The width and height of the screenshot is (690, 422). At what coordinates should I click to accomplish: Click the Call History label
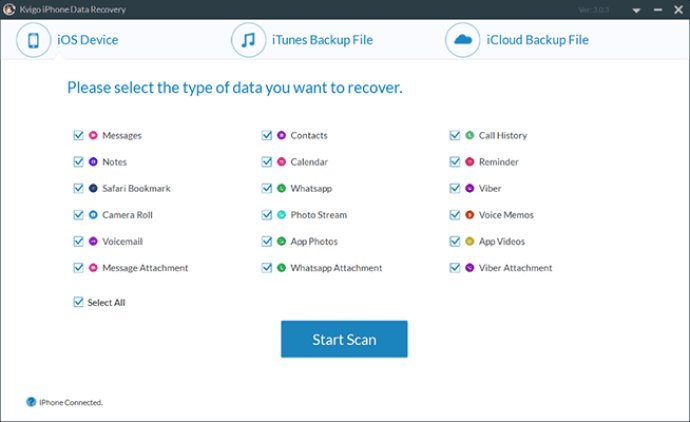click(503, 136)
